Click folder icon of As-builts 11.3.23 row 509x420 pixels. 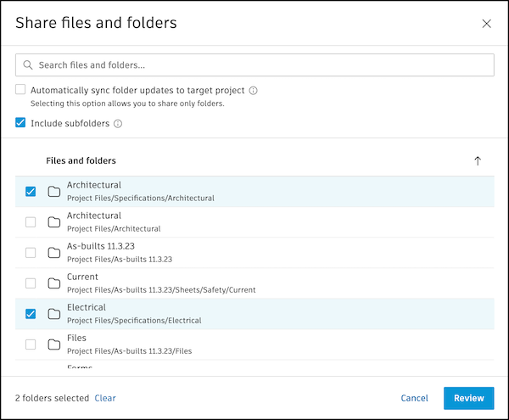54,253
